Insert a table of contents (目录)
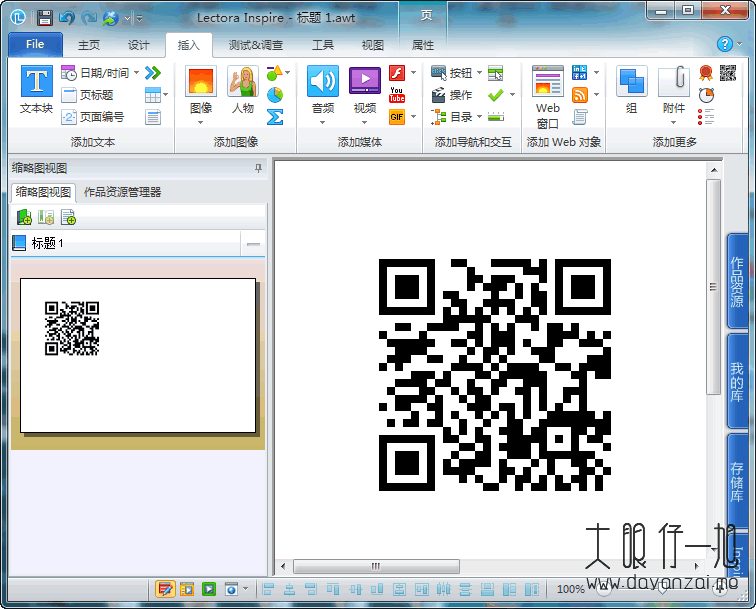756x609 pixels. tap(451, 117)
